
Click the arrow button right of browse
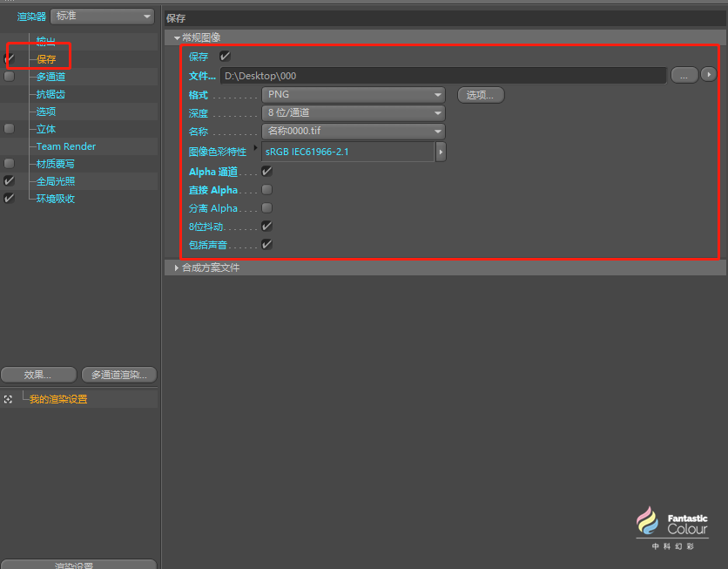[709, 74]
